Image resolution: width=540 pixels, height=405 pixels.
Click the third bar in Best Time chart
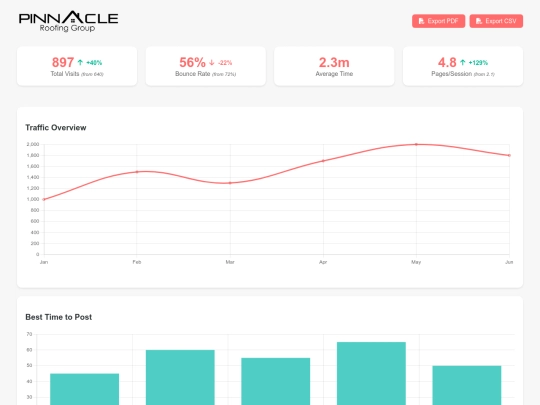coord(276,381)
